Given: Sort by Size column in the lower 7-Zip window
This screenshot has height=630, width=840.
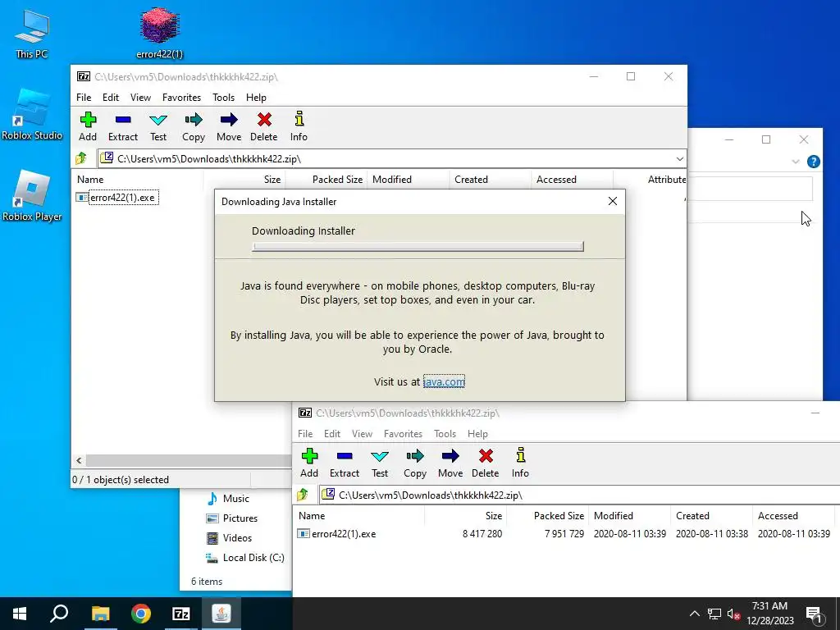Looking at the screenshot, I should [466, 516].
